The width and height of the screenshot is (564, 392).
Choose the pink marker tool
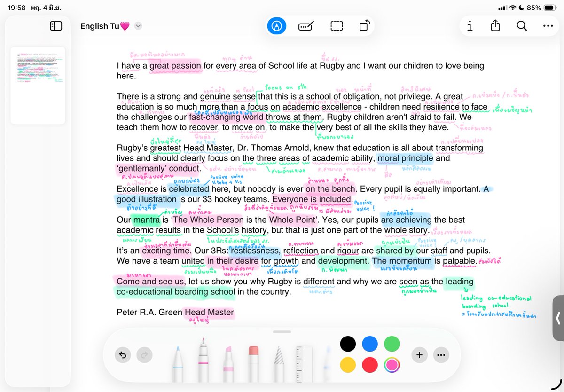pos(204,360)
